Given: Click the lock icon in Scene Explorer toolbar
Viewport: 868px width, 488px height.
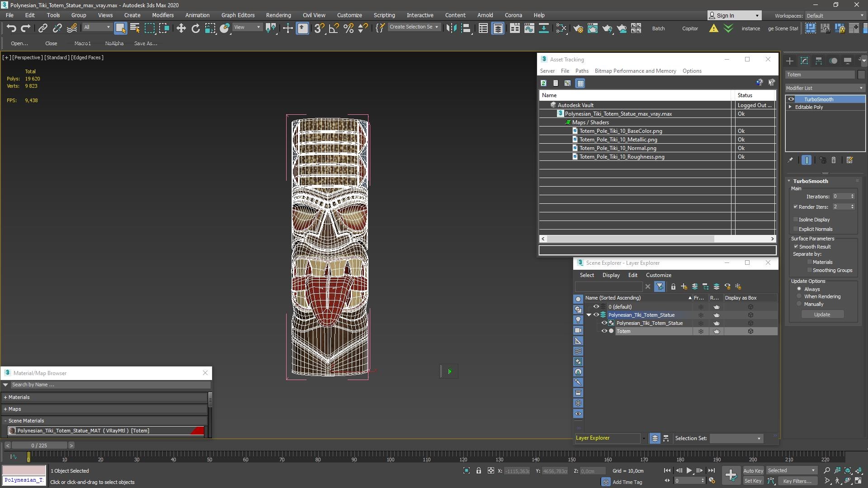Looking at the screenshot, I should (673, 286).
